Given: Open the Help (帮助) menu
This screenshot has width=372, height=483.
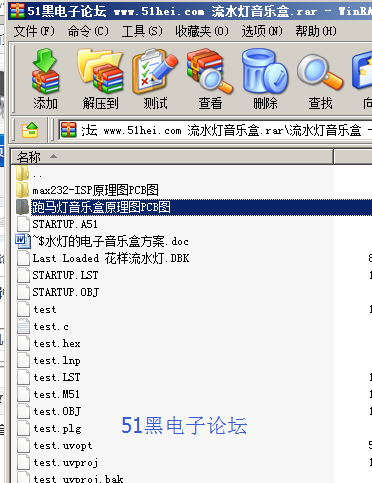Looking at the screenshot, I should pyautogui.click(x=316, y=31).
